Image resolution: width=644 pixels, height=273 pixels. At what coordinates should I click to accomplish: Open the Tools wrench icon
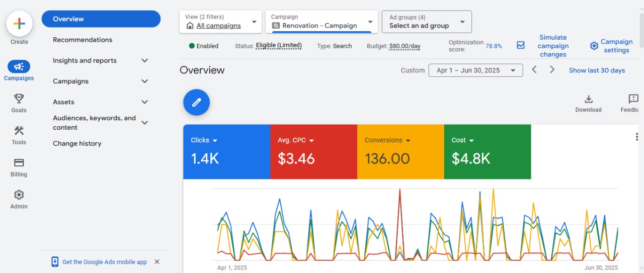click(x=19, y=131)
